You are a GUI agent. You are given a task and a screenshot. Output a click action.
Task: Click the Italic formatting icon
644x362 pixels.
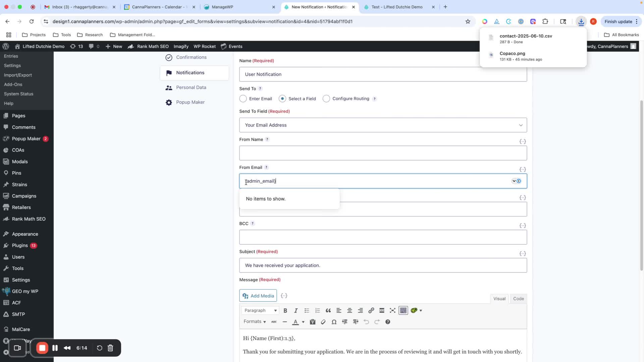pos(296,311)
